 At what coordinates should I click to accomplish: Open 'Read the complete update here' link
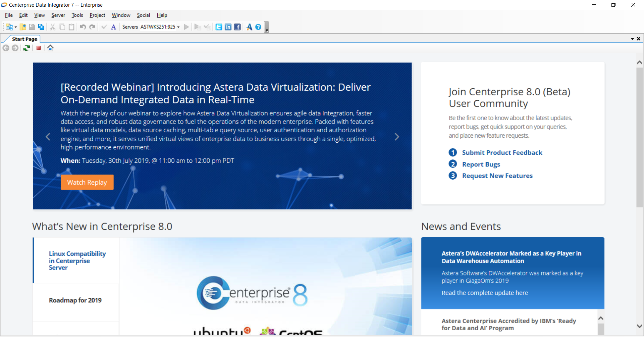click(485, 293)
